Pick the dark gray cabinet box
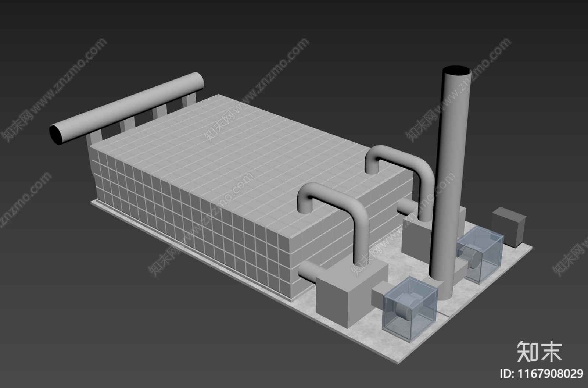The height and width of the screenshot is (388, 588). 509,227
